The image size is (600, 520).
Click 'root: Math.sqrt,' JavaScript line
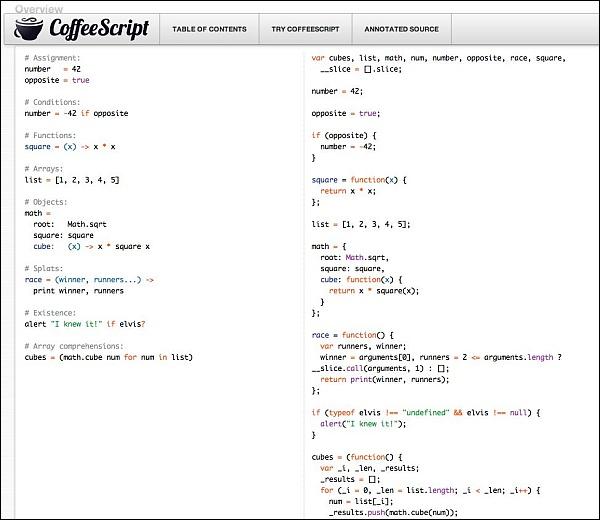(355, 258)
